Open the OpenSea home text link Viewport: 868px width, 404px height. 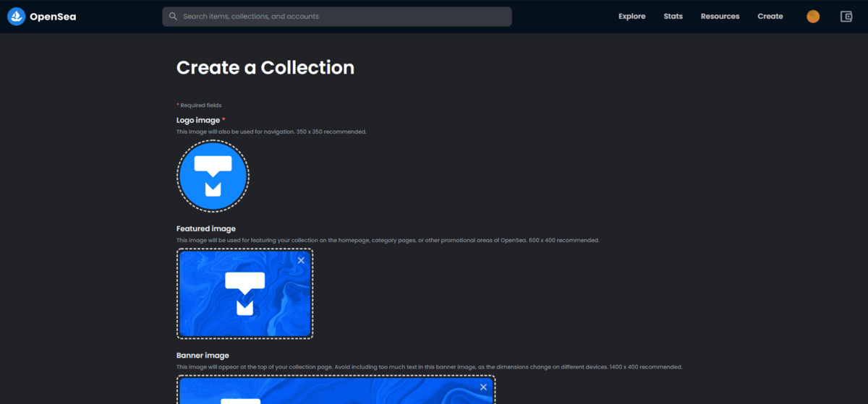click(53, 17)
